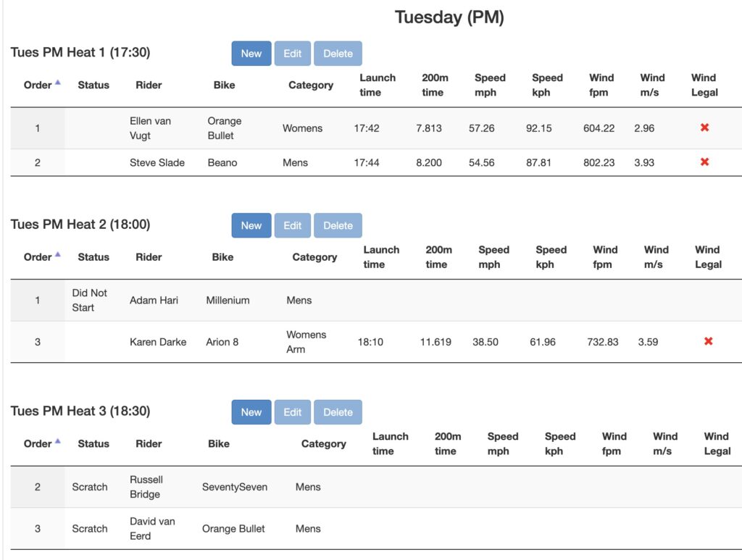Image resolution: width=742 pixels, height=560 pixels.
Task: Click the red Wind Legal cross for Ellen van Vugt
Action: pyautogui.click(x=705, y=128)
